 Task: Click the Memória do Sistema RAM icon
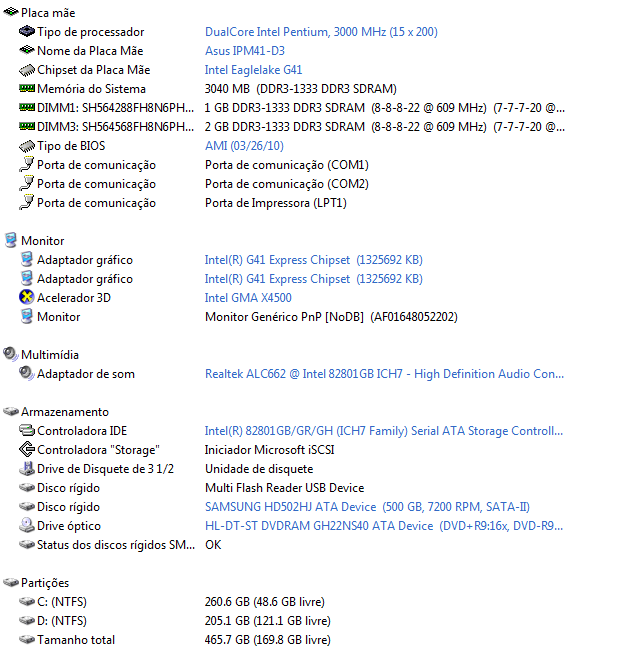[x=27, y=89]
